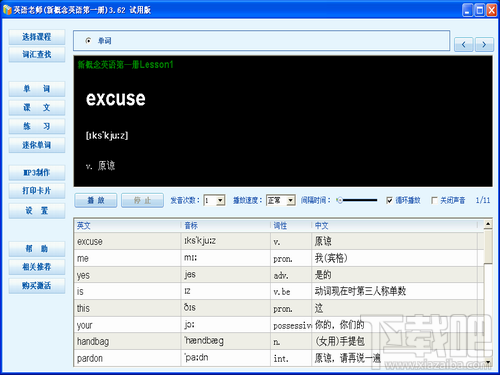500x375 pixels.
Task: Go to previous lesson with left arrow
Action: (464, 44)
